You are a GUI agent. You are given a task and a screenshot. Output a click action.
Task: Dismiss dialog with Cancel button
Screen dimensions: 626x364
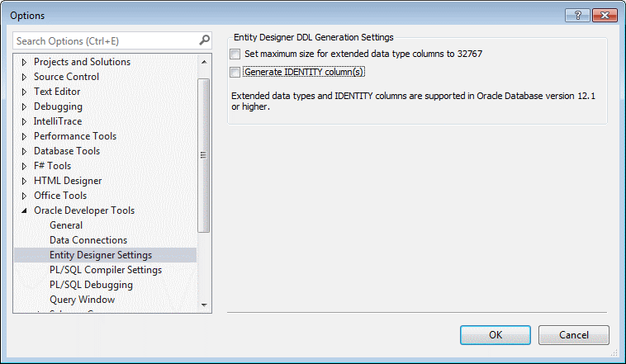[574, 335]
